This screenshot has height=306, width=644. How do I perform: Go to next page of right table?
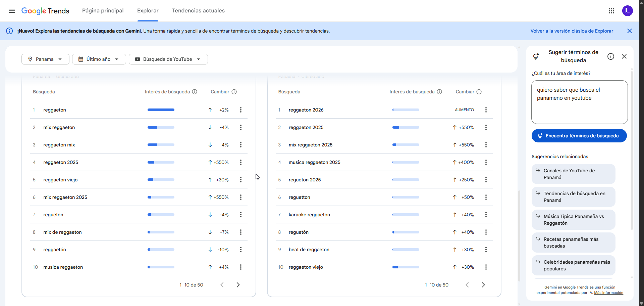483,285
